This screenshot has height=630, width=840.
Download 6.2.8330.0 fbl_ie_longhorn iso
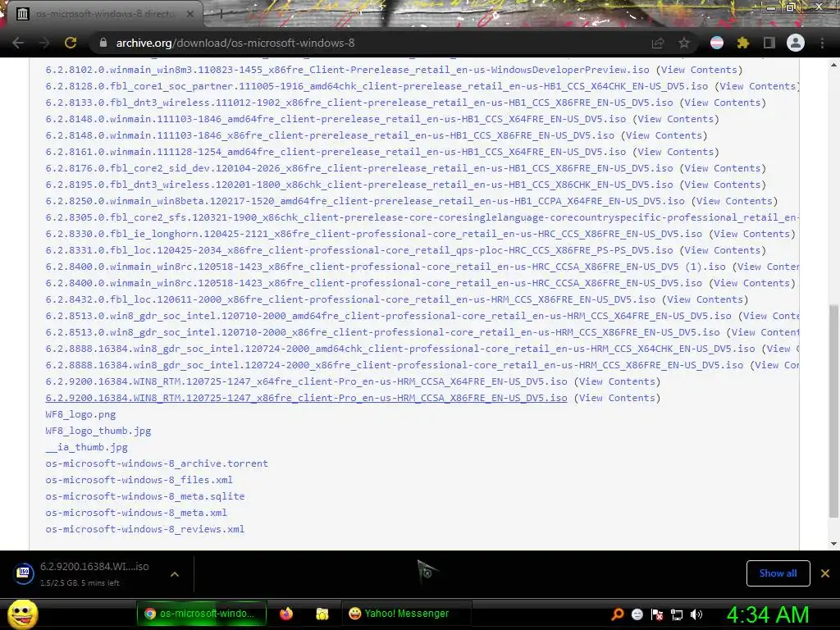[x=374, y=234]
